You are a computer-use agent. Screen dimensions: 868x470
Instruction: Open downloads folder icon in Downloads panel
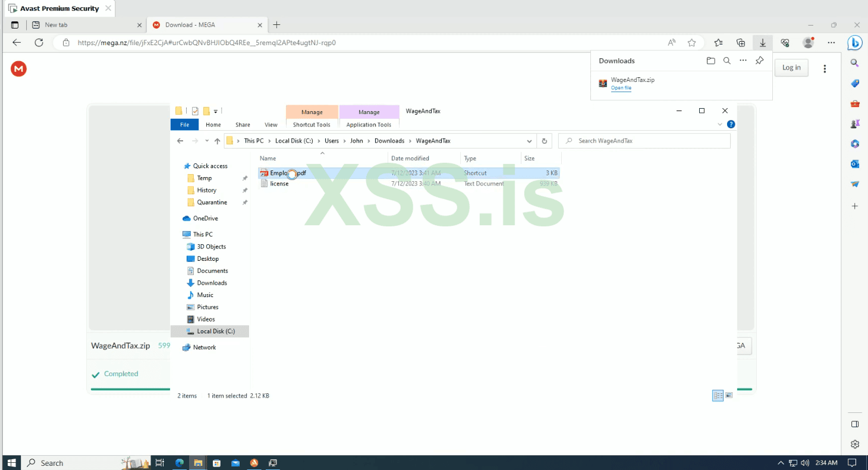(710, 61)
